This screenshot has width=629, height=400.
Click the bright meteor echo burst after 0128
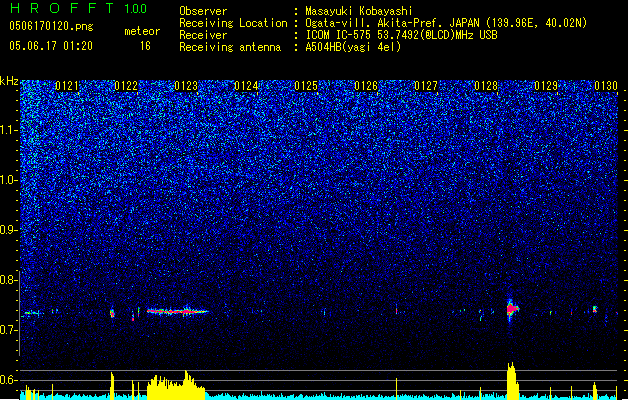tap(511, 310)
